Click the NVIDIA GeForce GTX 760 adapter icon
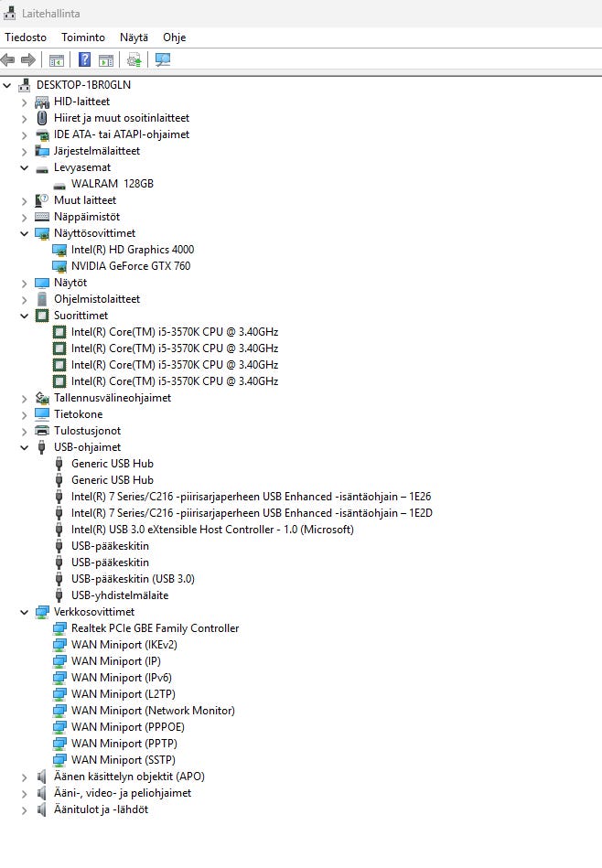The height and width of the screenshot is (868, 602). [59, 266]
